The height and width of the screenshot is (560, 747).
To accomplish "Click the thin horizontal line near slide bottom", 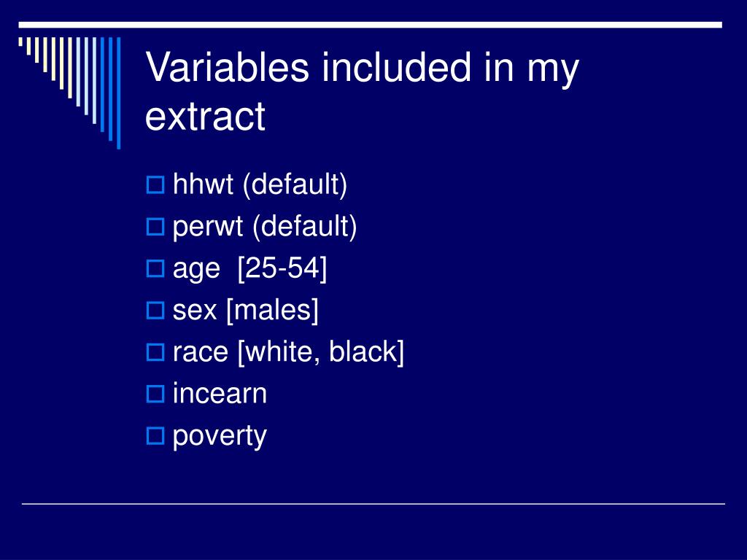I will tap(373, 503).
